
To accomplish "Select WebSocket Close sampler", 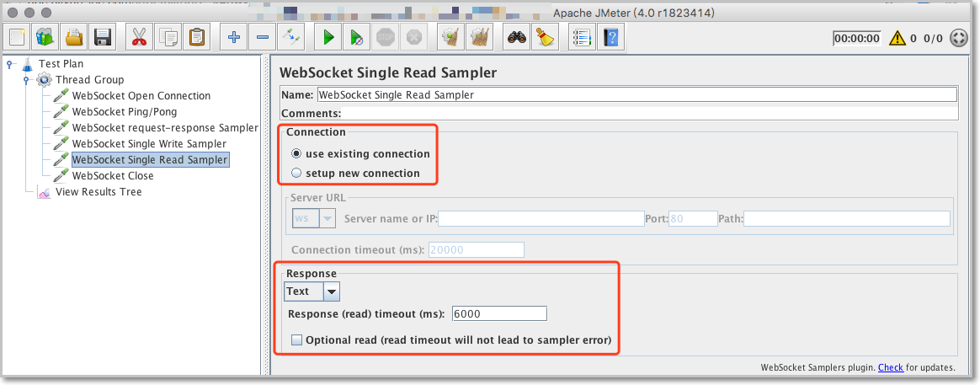I will click(113, 175).
